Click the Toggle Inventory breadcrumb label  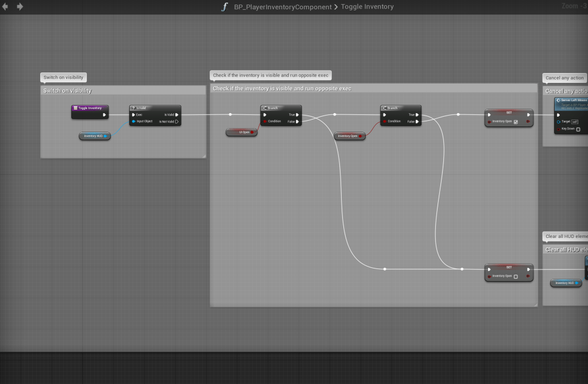coord(367,7)
